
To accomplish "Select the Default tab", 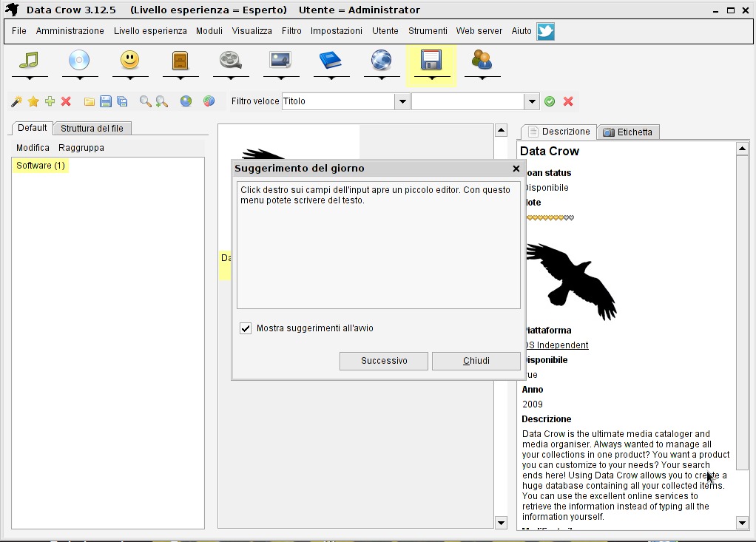I will coord(33,128).
